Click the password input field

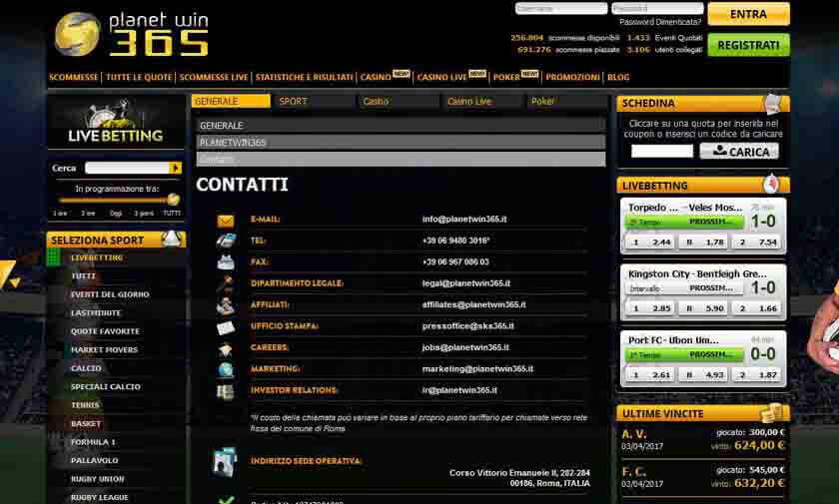(x=657, y=8)
